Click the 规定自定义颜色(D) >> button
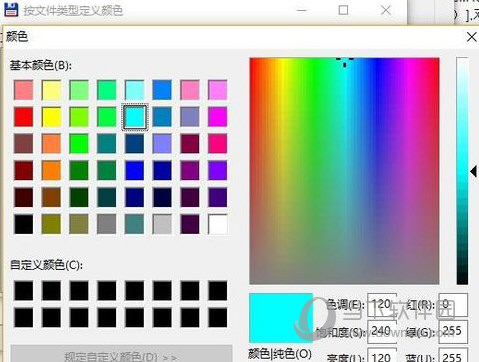The width and height of the screenshot is (479, 362). click(121, 354)
